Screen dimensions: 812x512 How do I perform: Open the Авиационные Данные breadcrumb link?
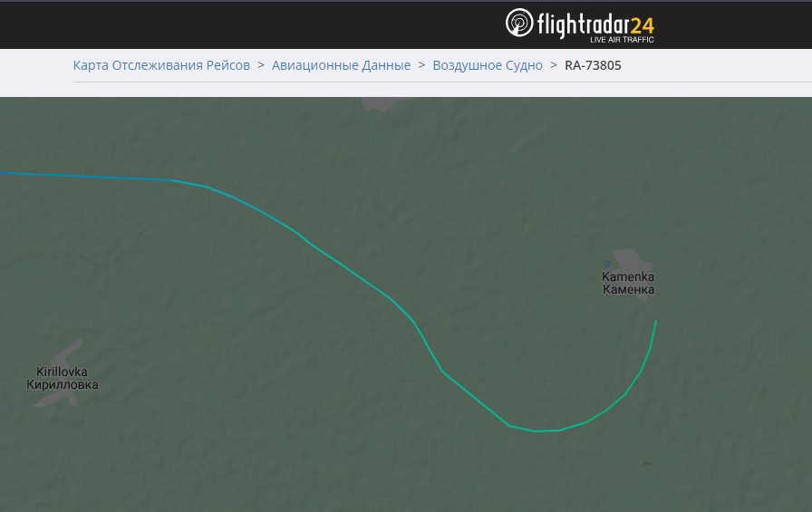(x=342, y=65)
